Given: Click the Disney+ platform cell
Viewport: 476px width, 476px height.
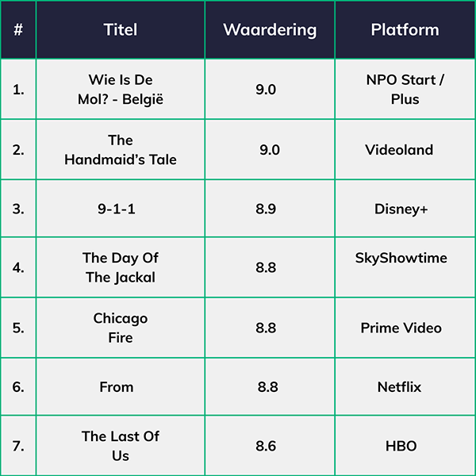Looking at the screenshot, I should coord(401,209).
